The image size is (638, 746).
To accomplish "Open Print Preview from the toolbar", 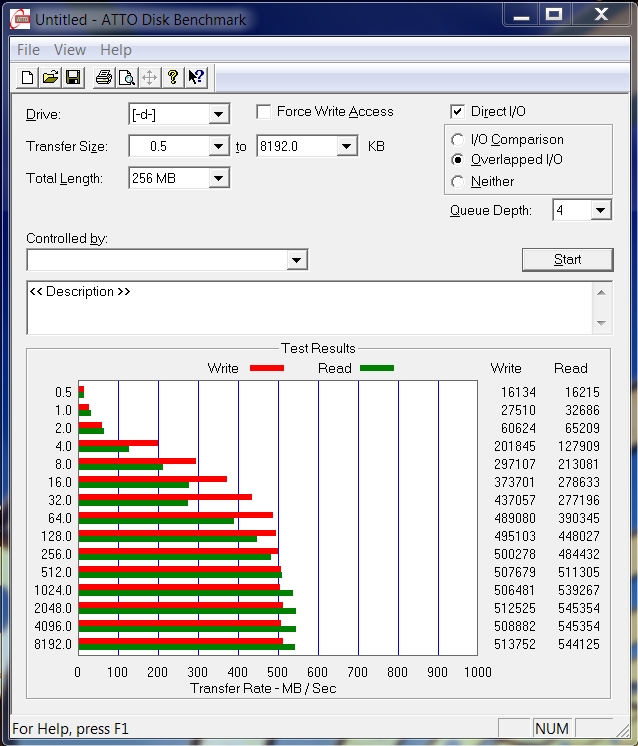I will pyautogui.click(x=127, y=77).
